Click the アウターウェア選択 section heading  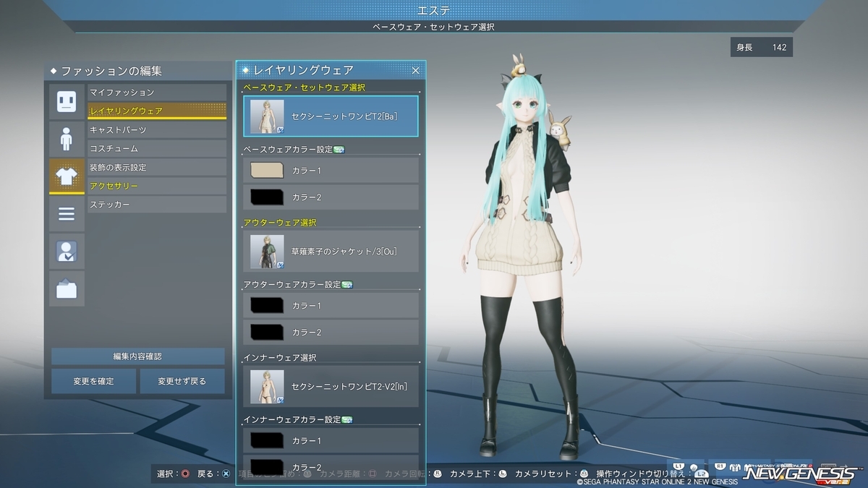279,223
